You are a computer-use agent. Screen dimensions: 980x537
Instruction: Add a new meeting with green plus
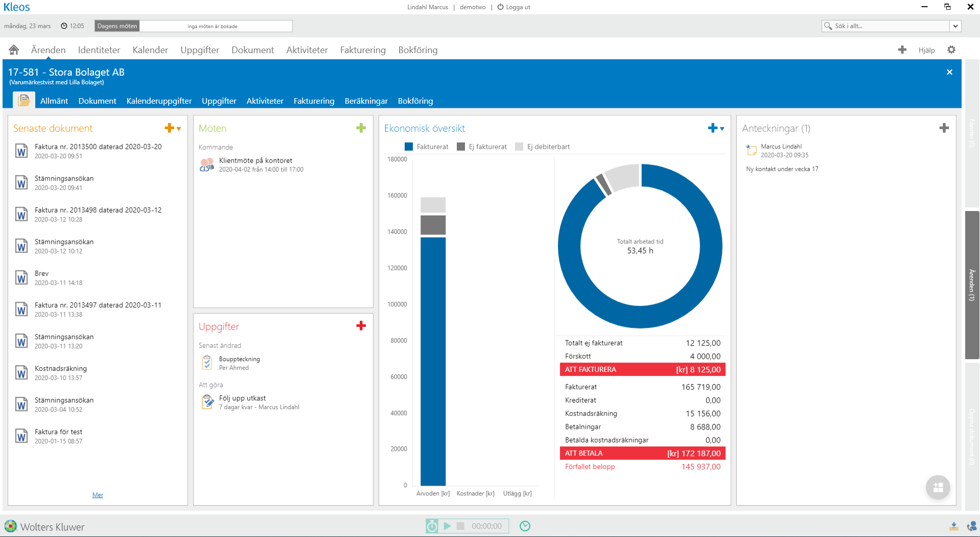(361, 128)
